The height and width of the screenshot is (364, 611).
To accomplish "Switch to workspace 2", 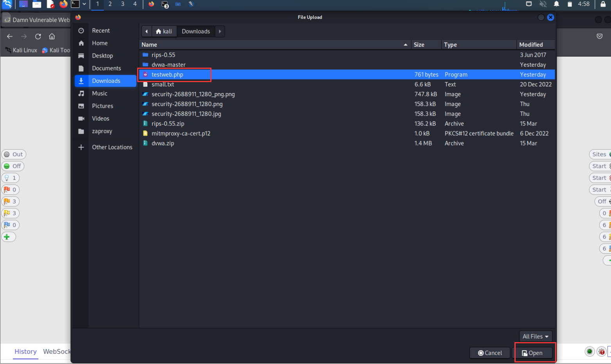I will point(110,4).
